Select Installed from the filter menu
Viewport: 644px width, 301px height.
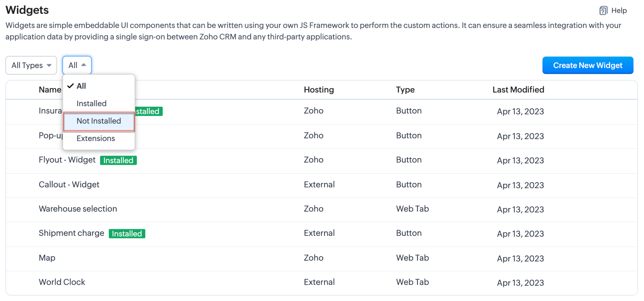92,103
